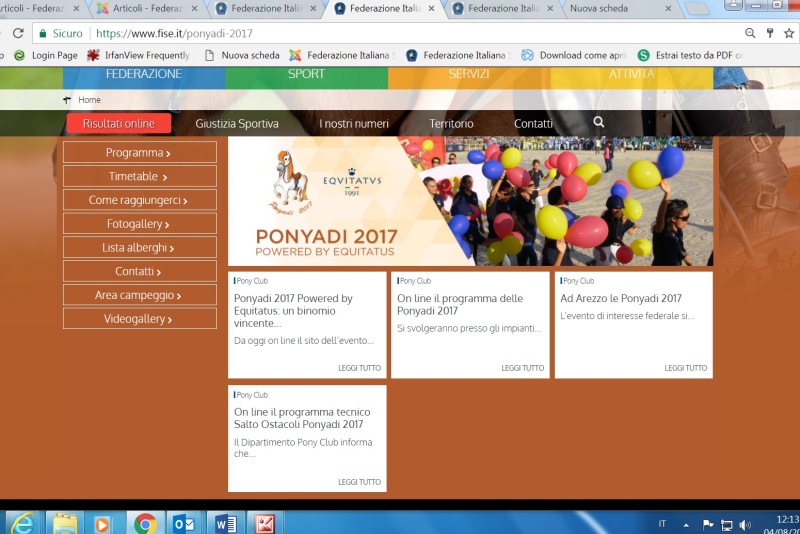The image size is (800, 534).
Task: Click the Risultati online button
Action: point(119,123)
